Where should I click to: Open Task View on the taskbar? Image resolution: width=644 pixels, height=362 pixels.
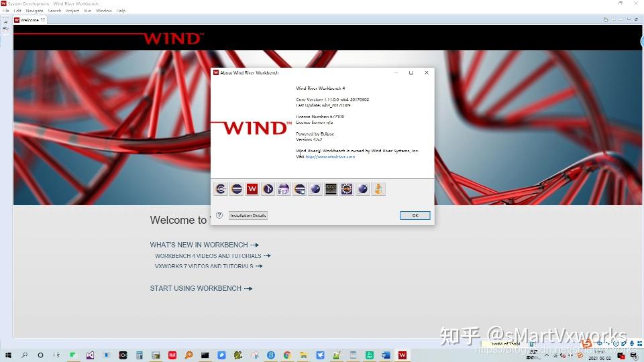point(56,355)
